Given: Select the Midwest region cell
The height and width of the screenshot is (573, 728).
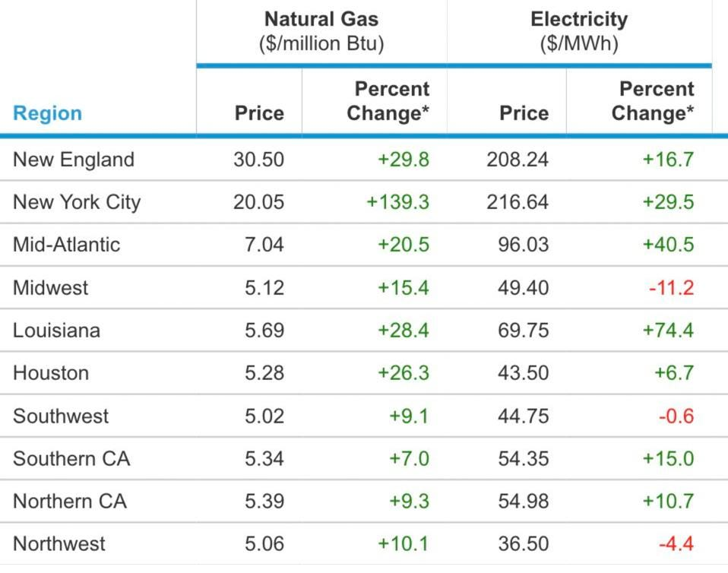Looking at the screenshot, I should (x=51, y=288).
